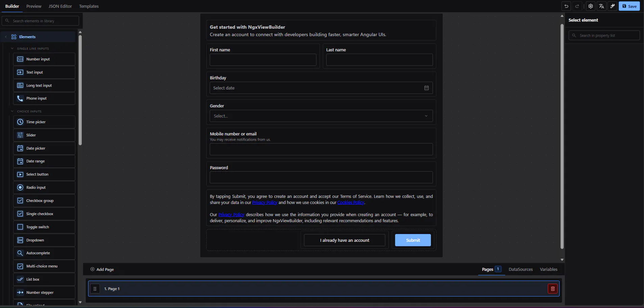This screenshot has width=644, height=308.
Task: Click the First name input field
Action: click(263, 60)
